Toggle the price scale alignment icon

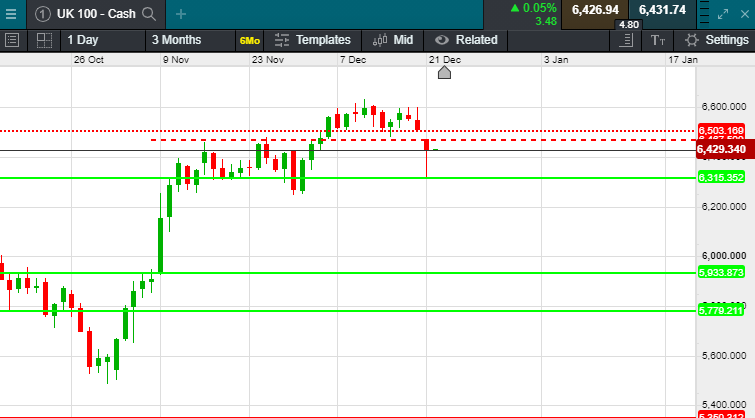coord(625,40)
